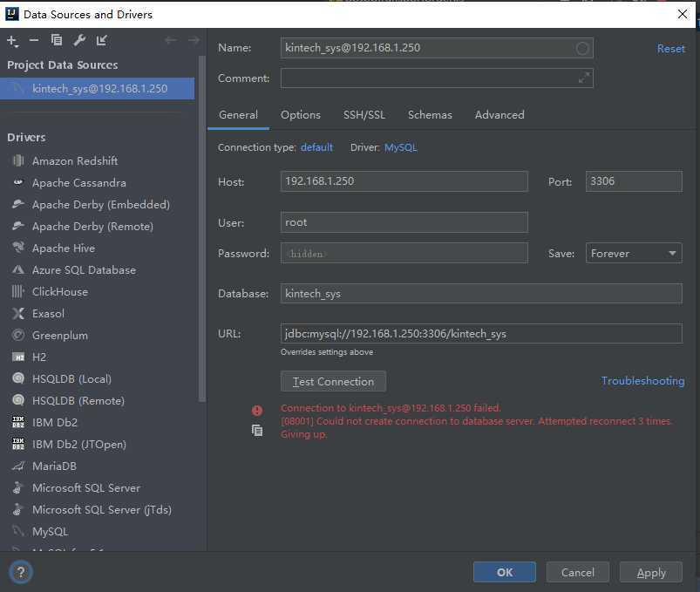700x592 pixels.
Task: Close the Data Sources and Drivers dialog
Action: [683, 14]
